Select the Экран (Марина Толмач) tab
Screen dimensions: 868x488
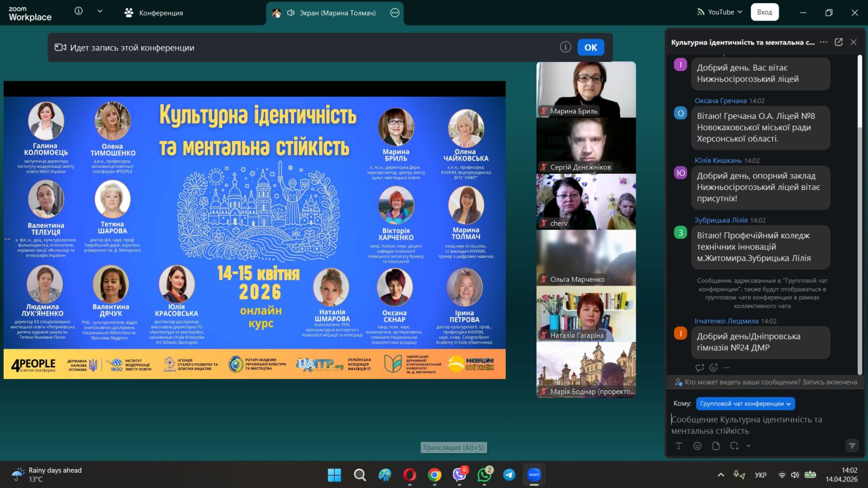[331, 13]
